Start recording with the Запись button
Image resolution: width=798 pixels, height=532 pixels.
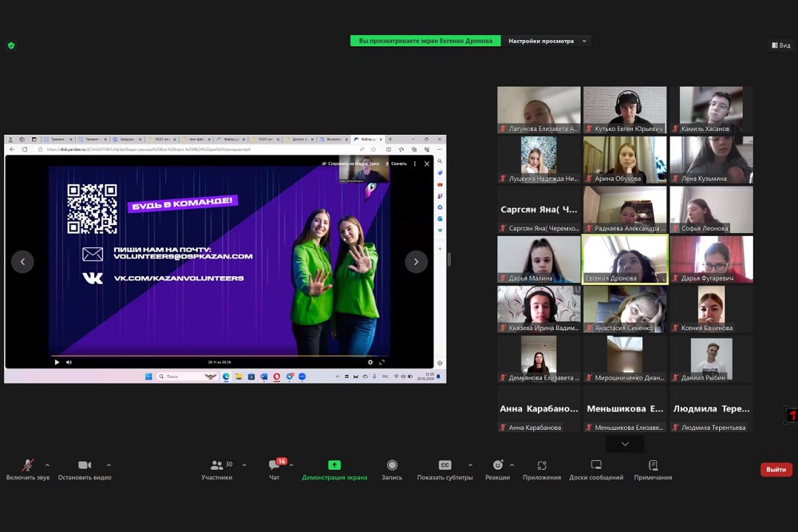392,465
